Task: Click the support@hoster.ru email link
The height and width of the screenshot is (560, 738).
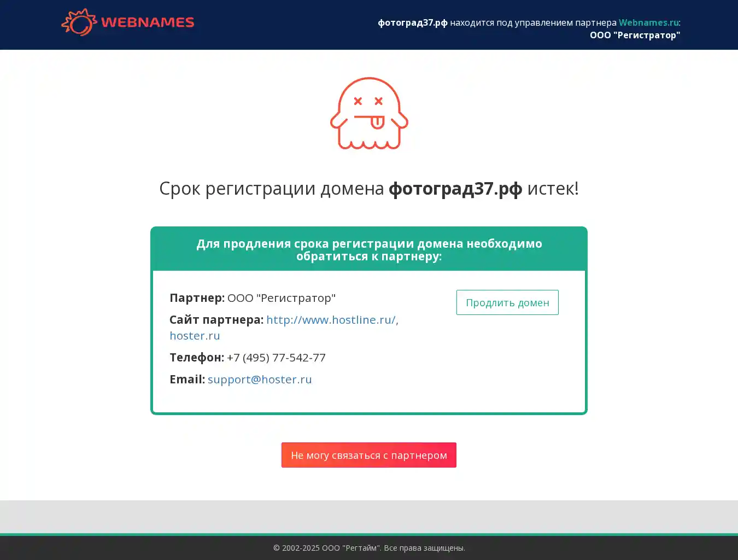Action: (260, 379)
